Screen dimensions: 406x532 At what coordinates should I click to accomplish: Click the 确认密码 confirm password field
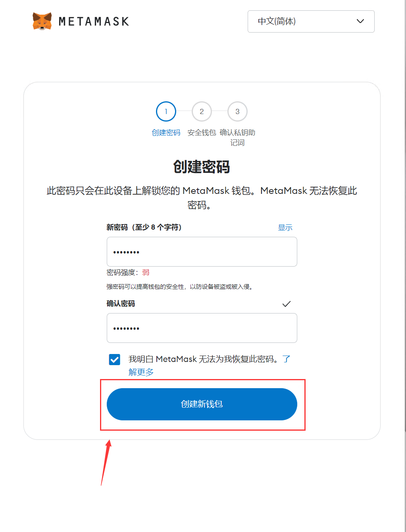click(202, 328)
